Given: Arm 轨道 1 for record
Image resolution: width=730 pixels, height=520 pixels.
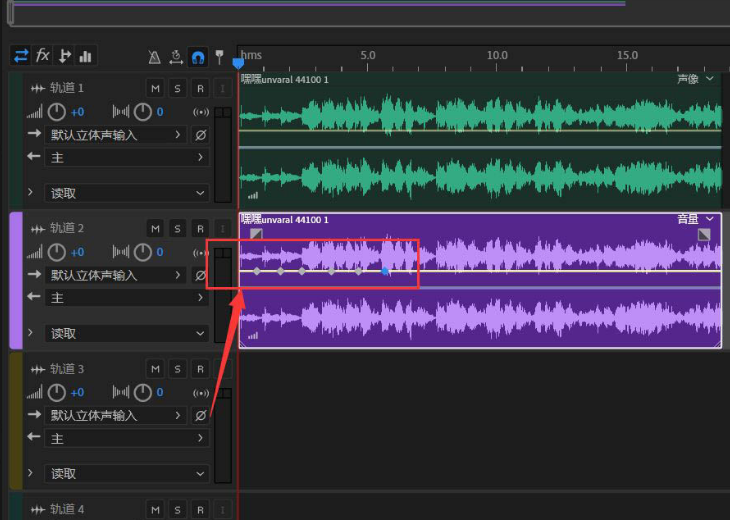Looking at the screenshot, I should 200,88.
